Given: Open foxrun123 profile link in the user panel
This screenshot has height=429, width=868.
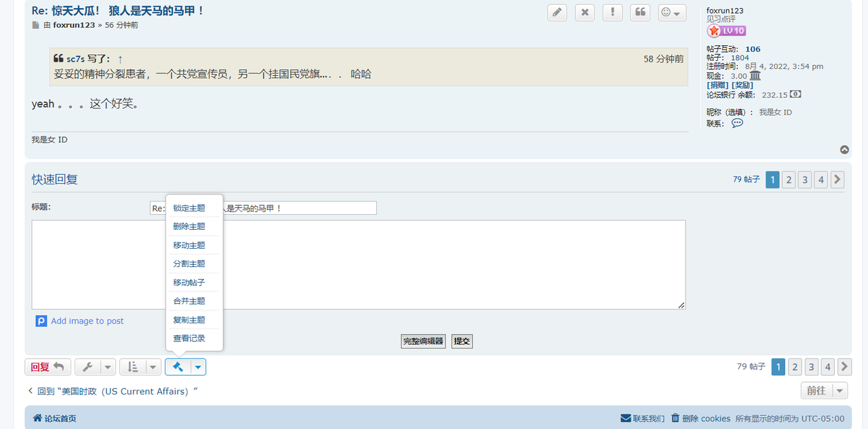Looking at the screenshot, I should (x=725, y=11).
